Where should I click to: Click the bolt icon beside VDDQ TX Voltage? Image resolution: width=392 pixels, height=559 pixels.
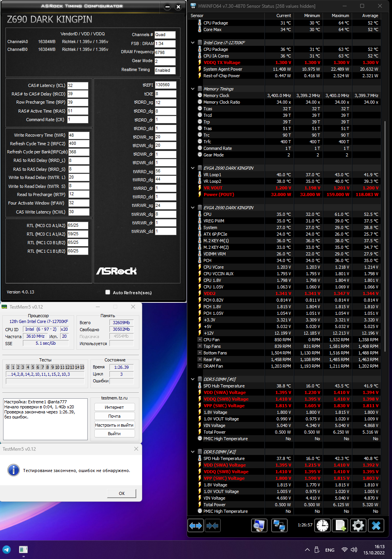pyautogui.click(x=200, y=62)
